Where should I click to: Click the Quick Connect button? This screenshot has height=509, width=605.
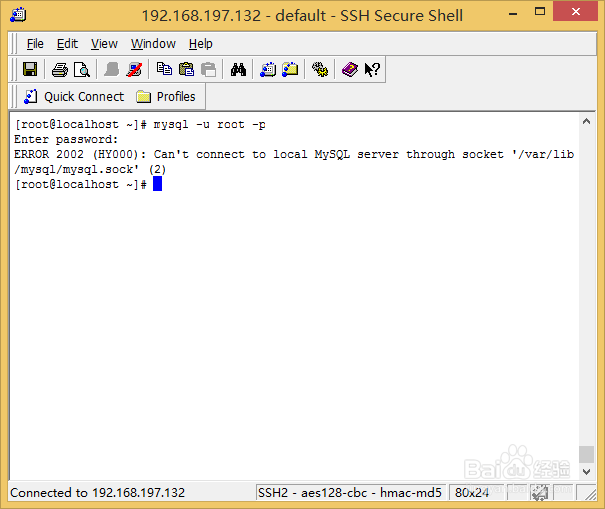[74, 96]
